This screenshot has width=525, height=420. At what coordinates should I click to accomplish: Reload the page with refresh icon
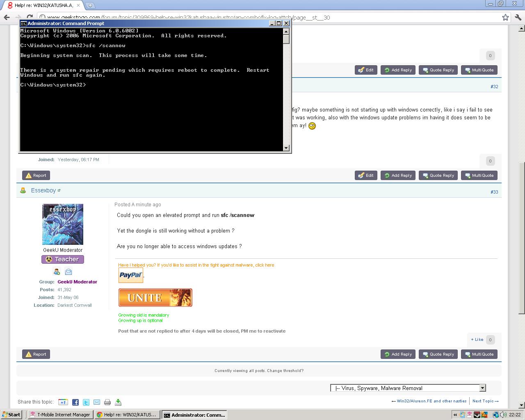pyautogui.click(x=30, y=17)
